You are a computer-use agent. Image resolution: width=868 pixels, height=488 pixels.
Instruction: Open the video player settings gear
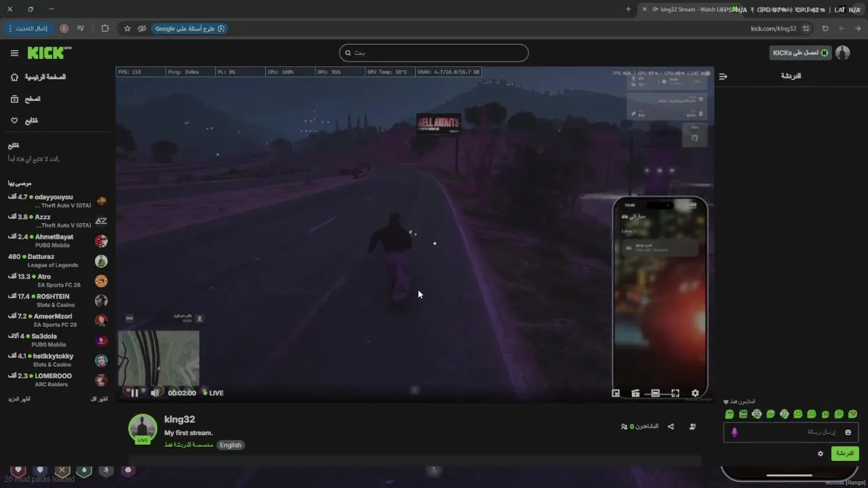(x=695, y=393)
